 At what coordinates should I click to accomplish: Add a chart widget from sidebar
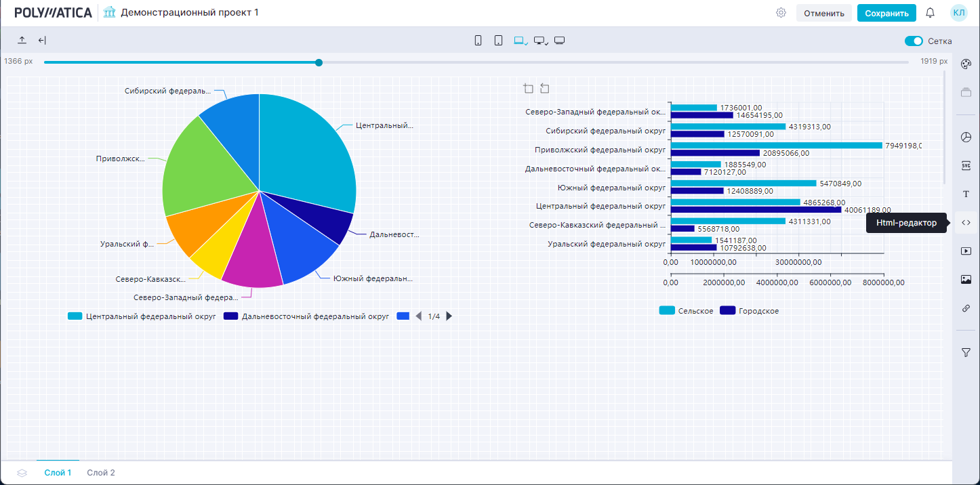point(966,138)
